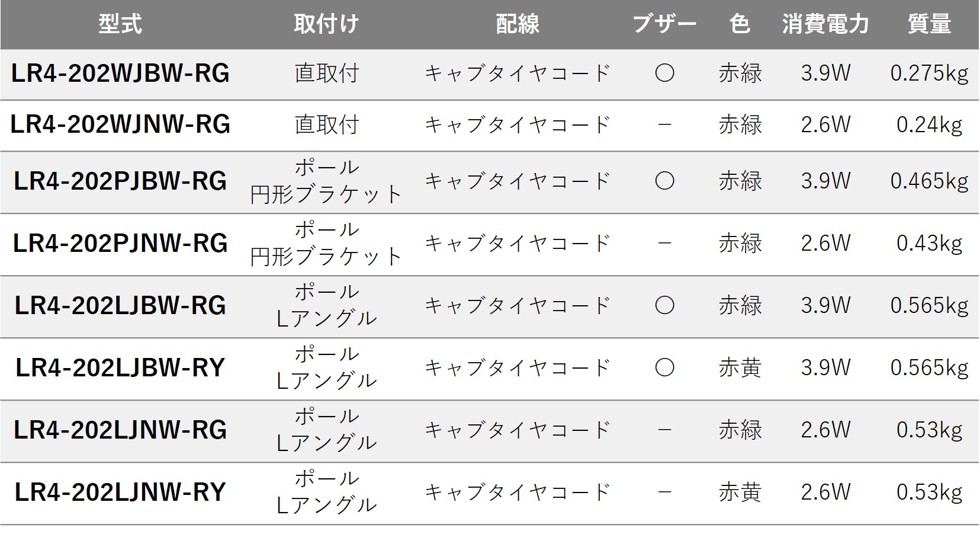This screenshot has width=980, height=534.
Task: Click the 型式 column header
Action: pyautogui.click(x=120, y=24)
